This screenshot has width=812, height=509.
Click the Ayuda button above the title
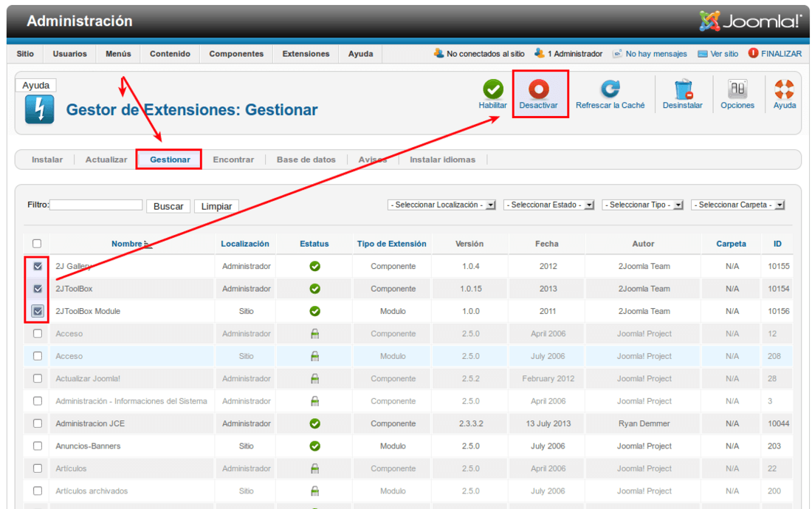coord(35,85)
